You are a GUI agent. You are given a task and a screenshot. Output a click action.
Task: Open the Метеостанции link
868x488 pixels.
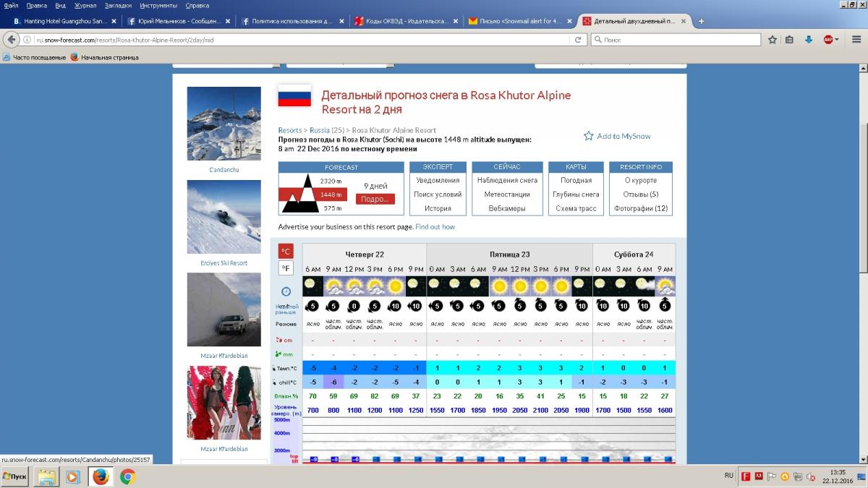click(x=507, y=194)
